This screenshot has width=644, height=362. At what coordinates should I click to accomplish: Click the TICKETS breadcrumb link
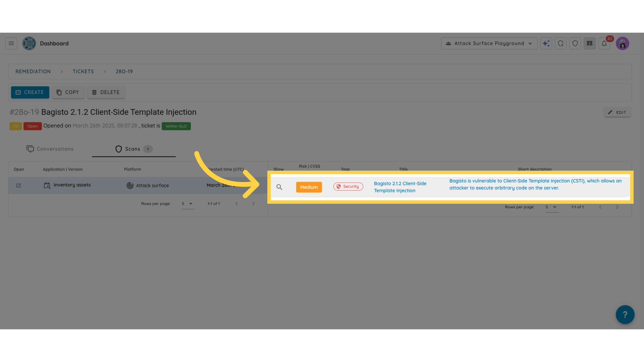[83, 71]
